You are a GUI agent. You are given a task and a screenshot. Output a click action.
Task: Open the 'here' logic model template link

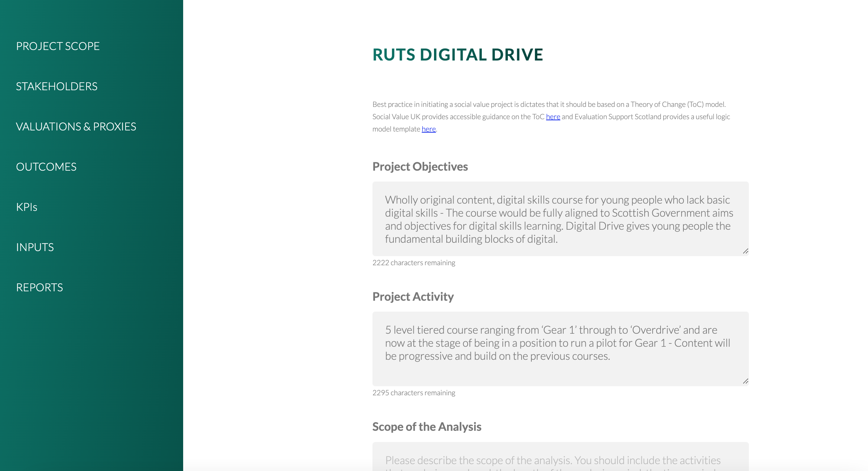coord(429,129)
